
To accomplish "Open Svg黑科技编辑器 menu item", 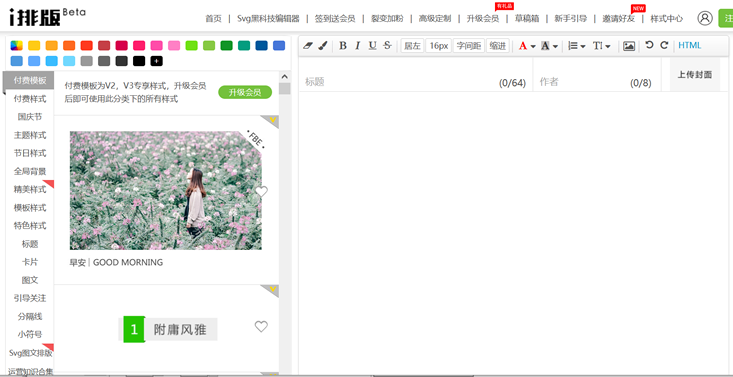I will coord(268,19).
